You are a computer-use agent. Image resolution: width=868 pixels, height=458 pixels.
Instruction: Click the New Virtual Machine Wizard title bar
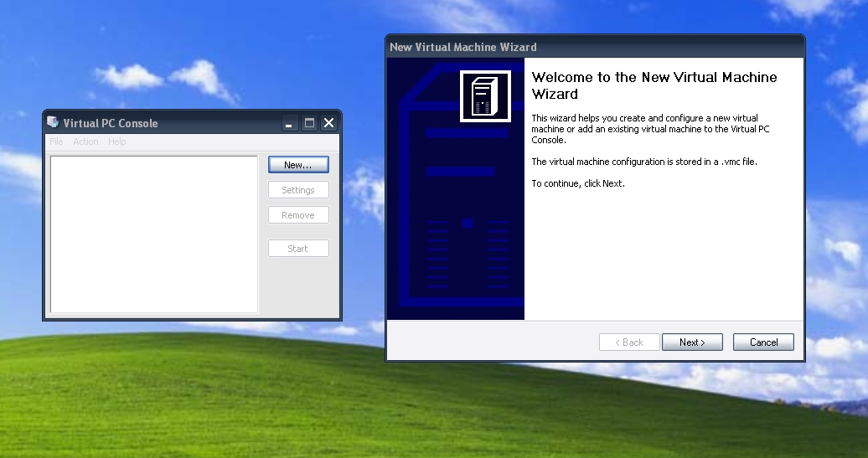pyautogui.click(x=595, y=47)
